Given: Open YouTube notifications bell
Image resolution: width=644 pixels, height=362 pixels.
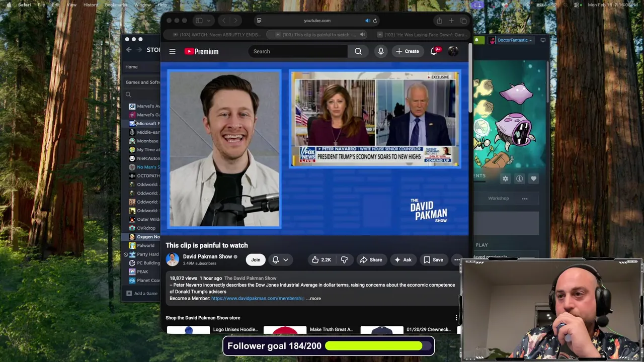Looking at the screenshot, I should click(434, 51).
